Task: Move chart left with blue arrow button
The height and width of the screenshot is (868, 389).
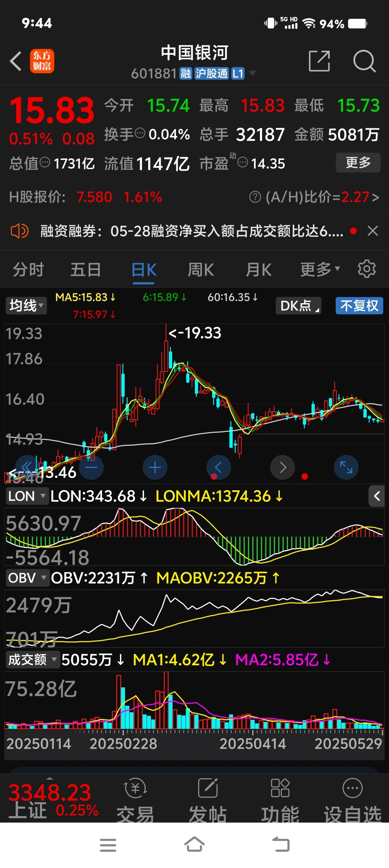Action: coord(219,468)
